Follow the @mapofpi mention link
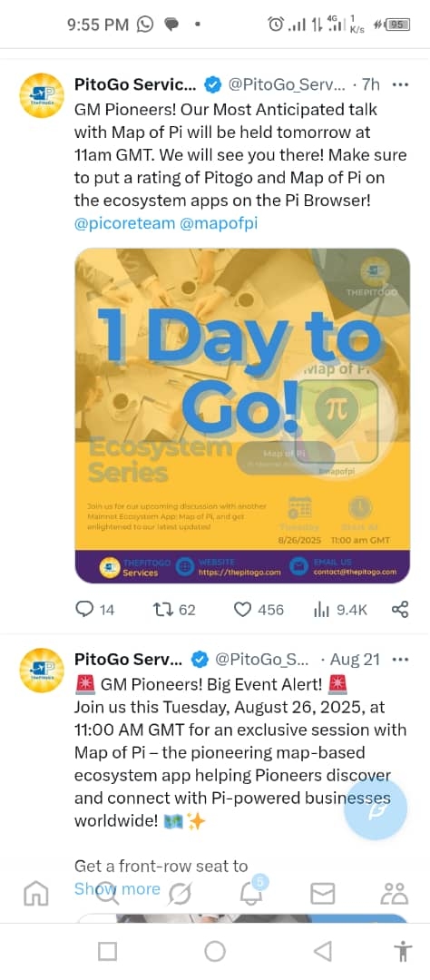The height and width of the screenshot is (980, 430). coord(219,224)
